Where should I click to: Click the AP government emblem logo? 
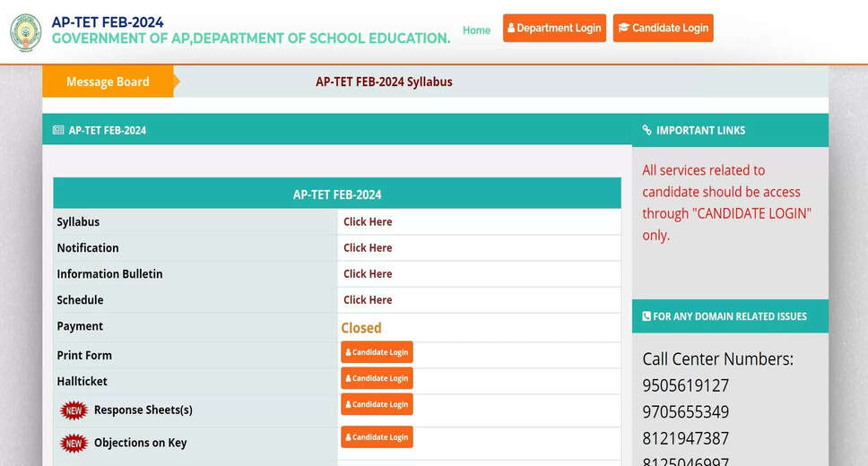26,32
